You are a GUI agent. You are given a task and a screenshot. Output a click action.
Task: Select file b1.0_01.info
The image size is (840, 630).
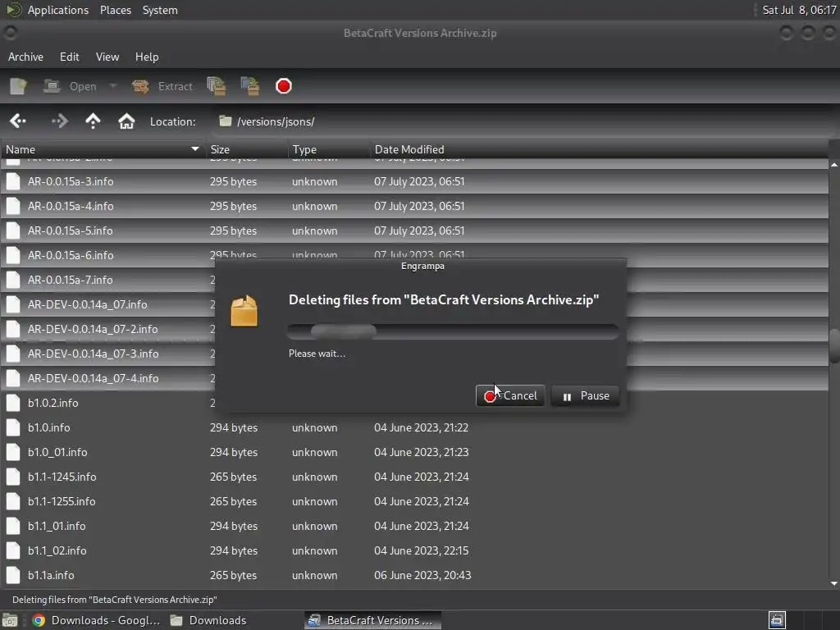[414, 452]
